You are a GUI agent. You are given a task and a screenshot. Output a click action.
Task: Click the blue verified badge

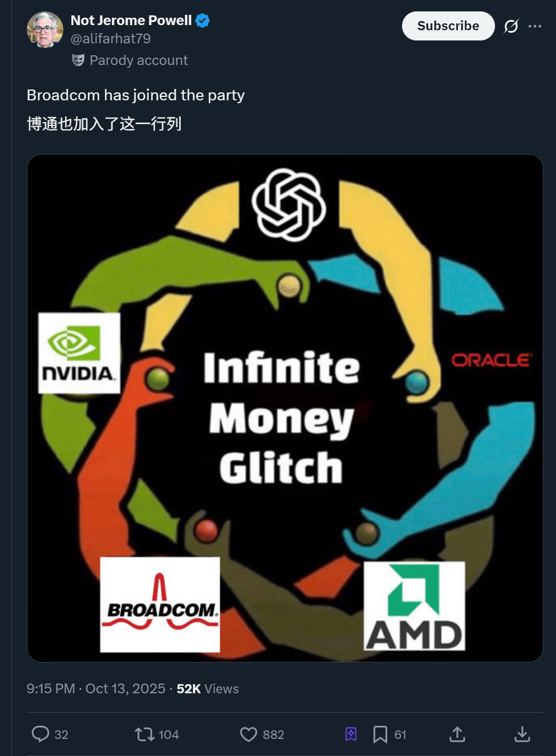pyautogui.click(x=202, y=21)
